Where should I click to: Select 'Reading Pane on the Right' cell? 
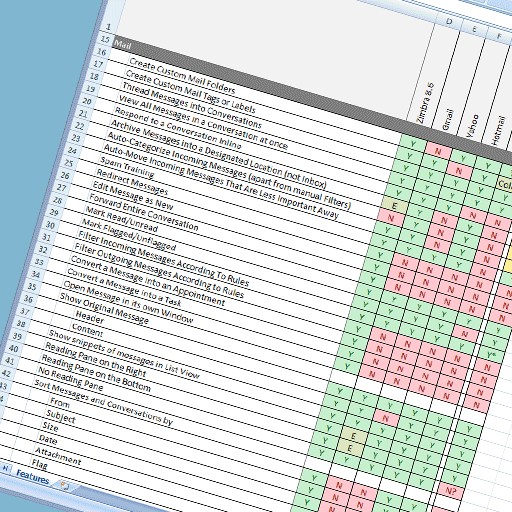point(96,359)
